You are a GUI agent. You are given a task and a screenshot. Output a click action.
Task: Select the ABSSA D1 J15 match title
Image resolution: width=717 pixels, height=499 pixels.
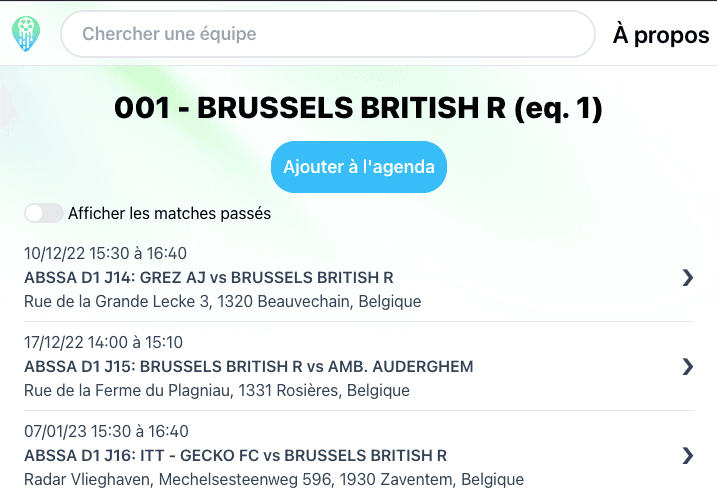click(248, 367)
